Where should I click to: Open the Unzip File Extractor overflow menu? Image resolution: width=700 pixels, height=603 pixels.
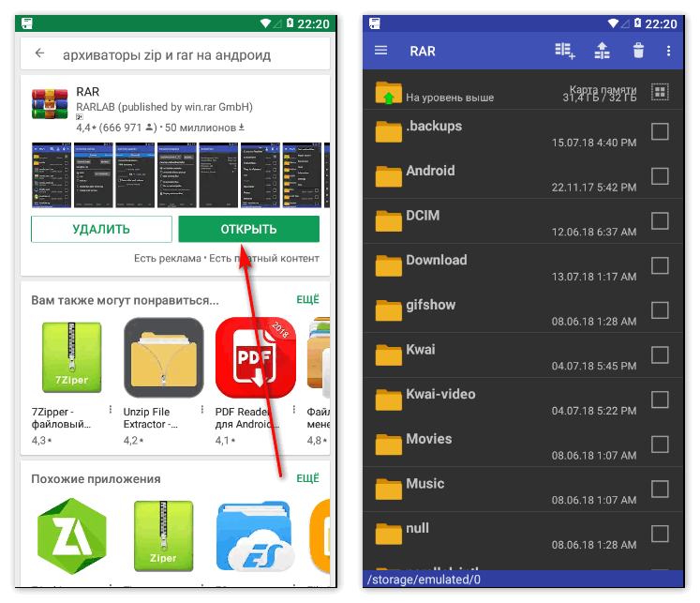(x=202, y=410)
